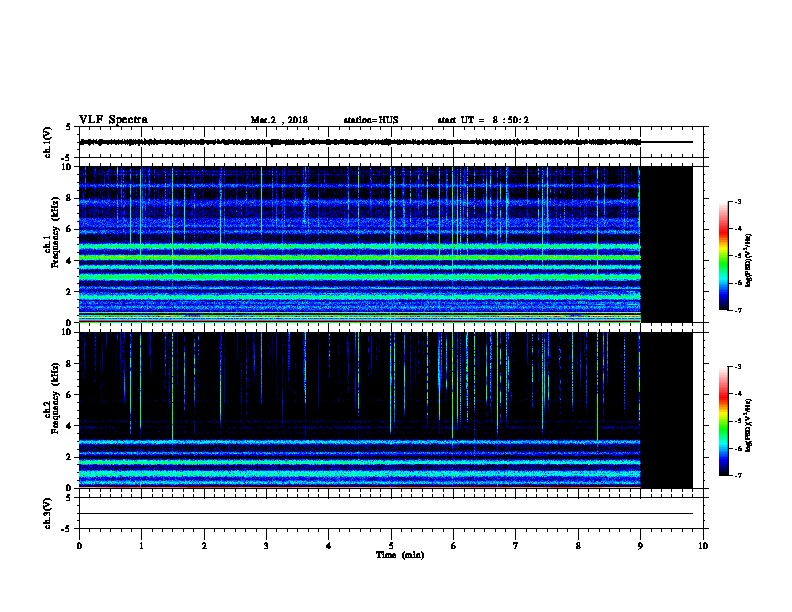792x612 pixels.
Task: Click the "ch.1 Frequency (kHz)" axis label
Action: click(52, 233)
